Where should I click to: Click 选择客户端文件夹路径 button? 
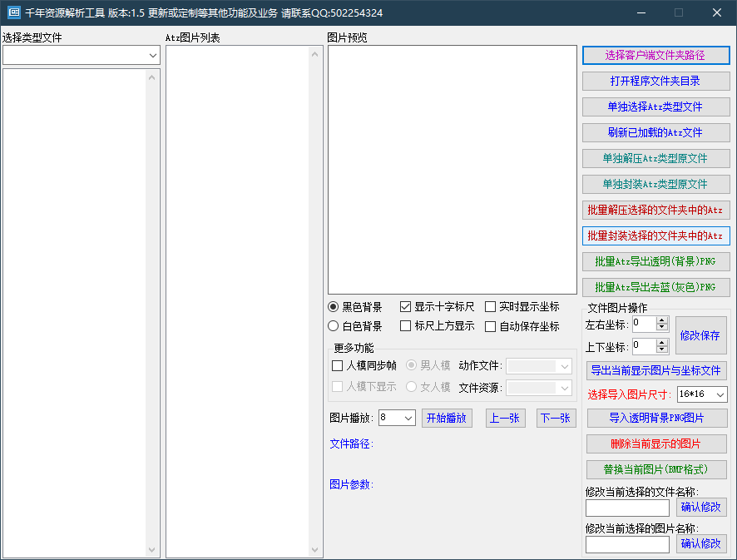[x=655, y=55]
